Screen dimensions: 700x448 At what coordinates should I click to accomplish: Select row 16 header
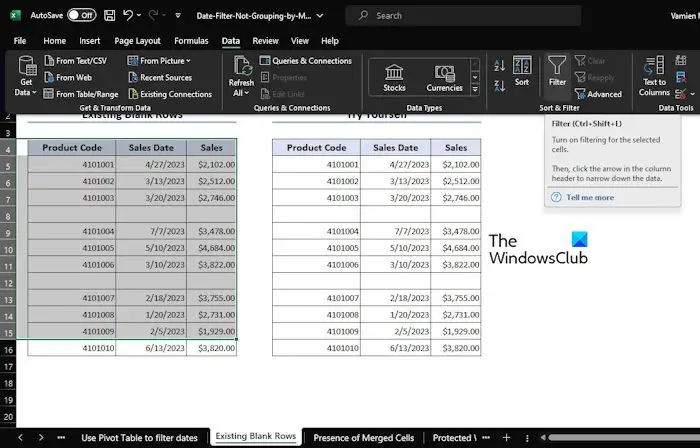[8, 349]
